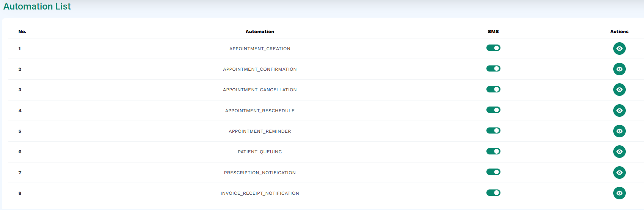Click the eye icon for PRESCRIPTION_NOTIFICATION
The height and width of the screenshot is (210, 644).
619,172
